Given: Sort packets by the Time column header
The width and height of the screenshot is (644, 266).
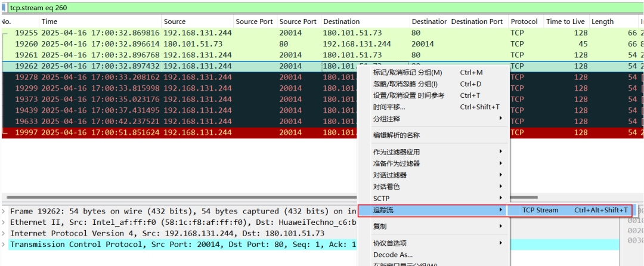Looking at the screenshot, I should (x=100, y=21).
